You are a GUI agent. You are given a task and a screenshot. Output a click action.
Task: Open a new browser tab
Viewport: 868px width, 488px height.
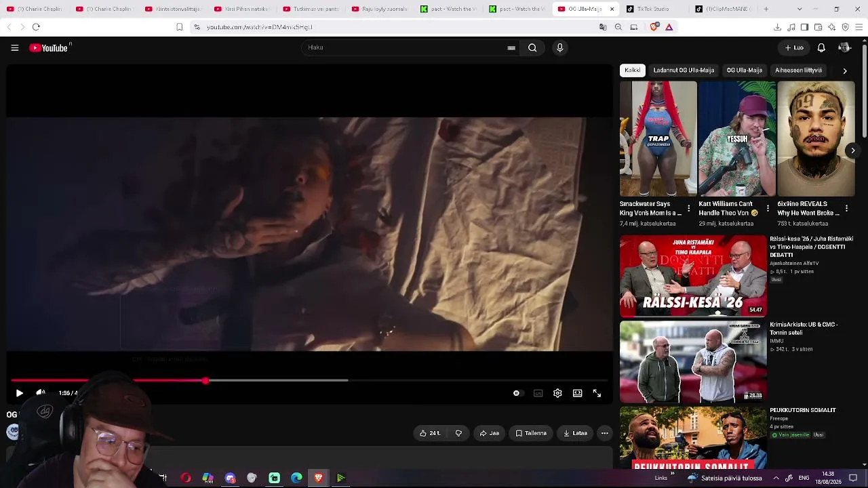point(766,9)
